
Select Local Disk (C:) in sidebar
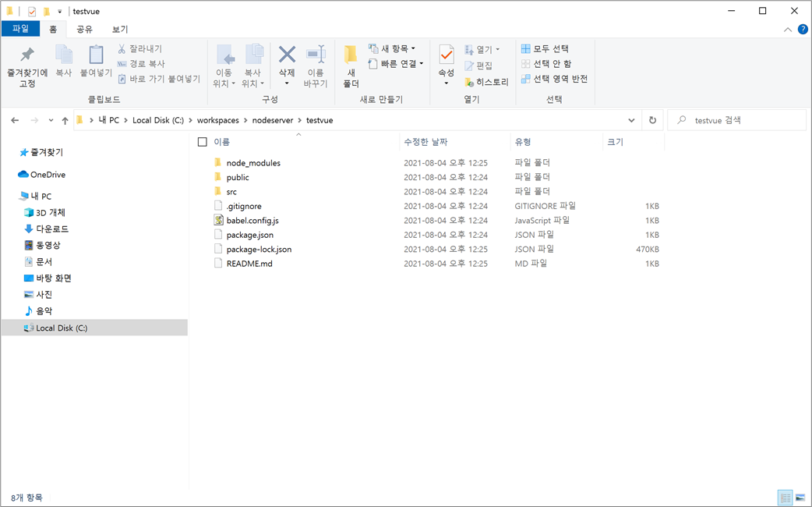coord(94,328)
